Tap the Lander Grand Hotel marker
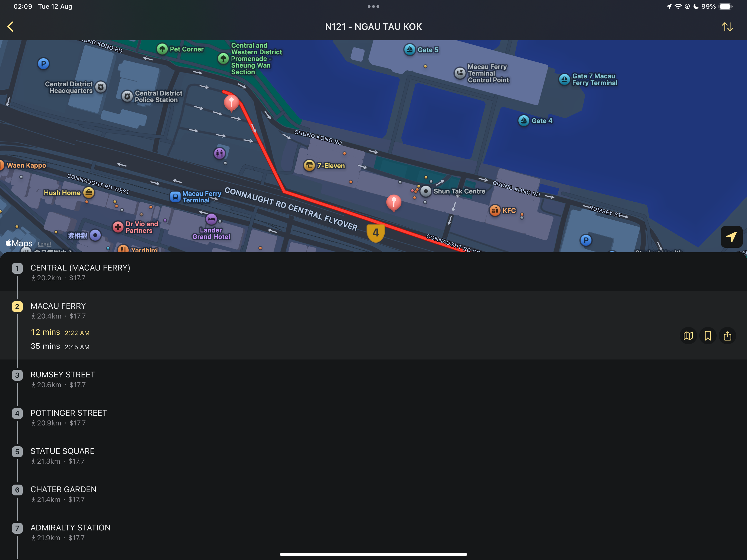This screenshot has height=560, width=747. tap(211, 219)
